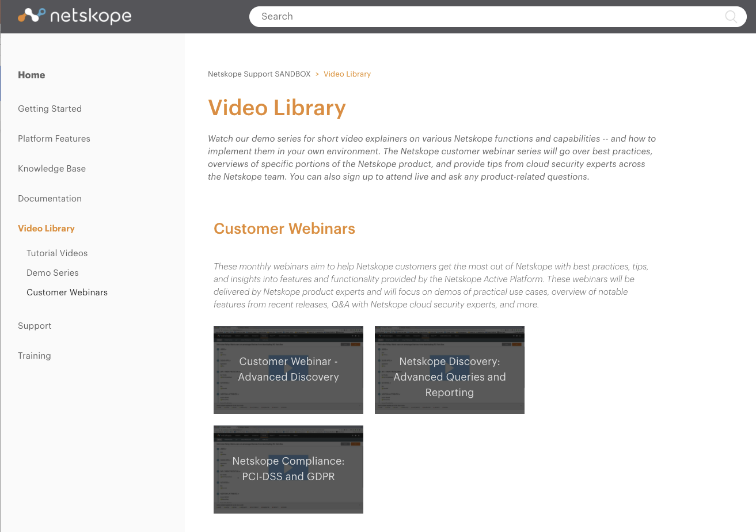The height and width of the screenshot is (532, 756).
Task: Play Netskope Compliance: PCI-DSS and GDPR video
Action: point(288,469)
